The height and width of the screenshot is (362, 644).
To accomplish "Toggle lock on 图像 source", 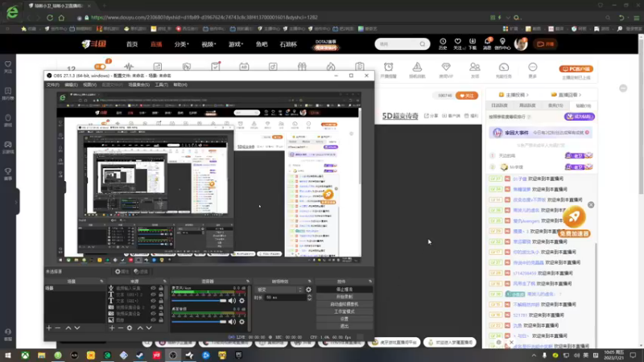I will pos(161,319).
